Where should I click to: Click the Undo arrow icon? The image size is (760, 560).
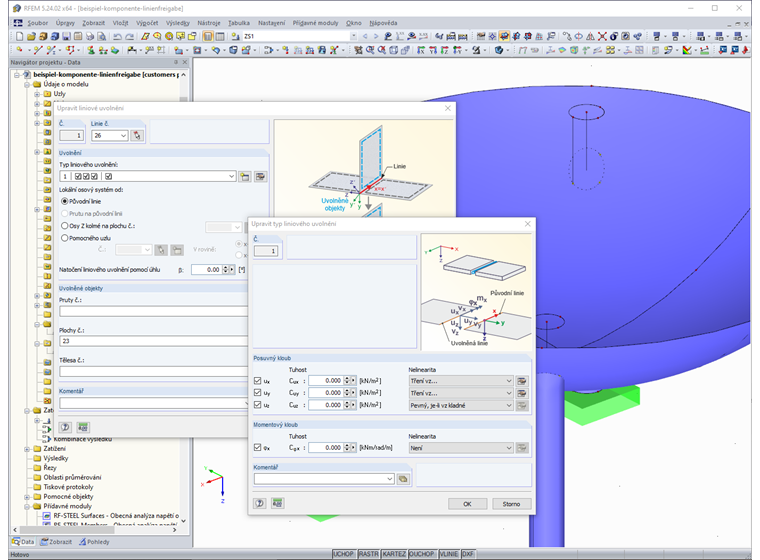pos(117,36)
